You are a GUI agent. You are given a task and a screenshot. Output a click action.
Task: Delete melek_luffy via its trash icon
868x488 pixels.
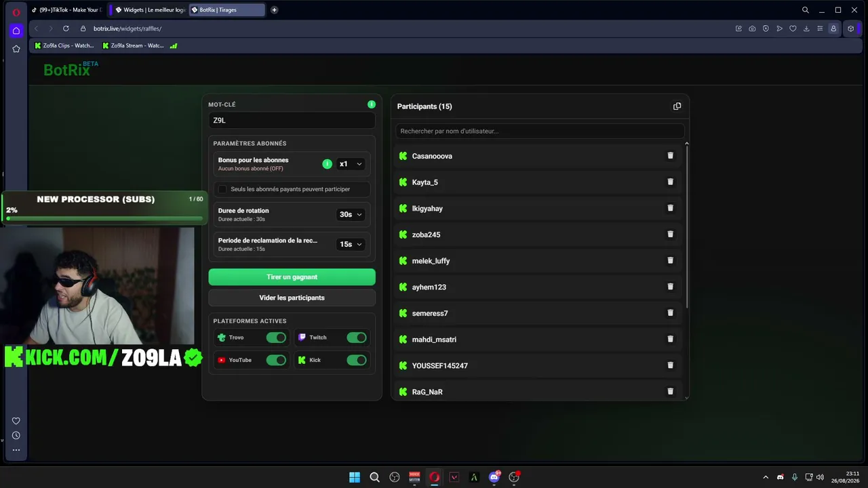pos(670,260)
